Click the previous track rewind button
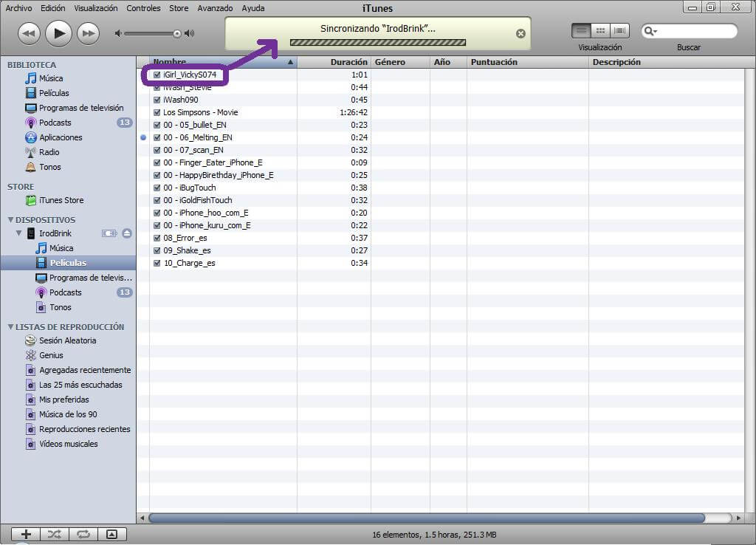This screenshot has width=756, height=545. click(x=29, y=34)
